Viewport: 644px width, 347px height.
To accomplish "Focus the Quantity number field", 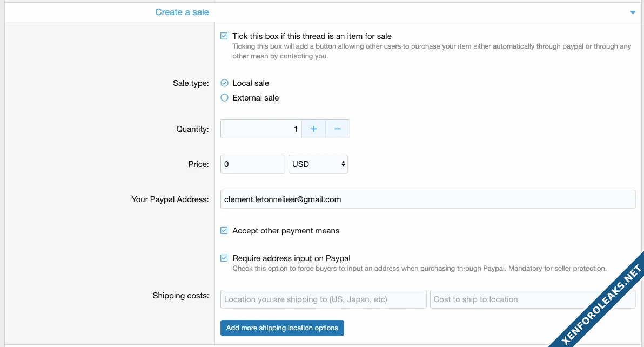I will (x=261, y=129).
